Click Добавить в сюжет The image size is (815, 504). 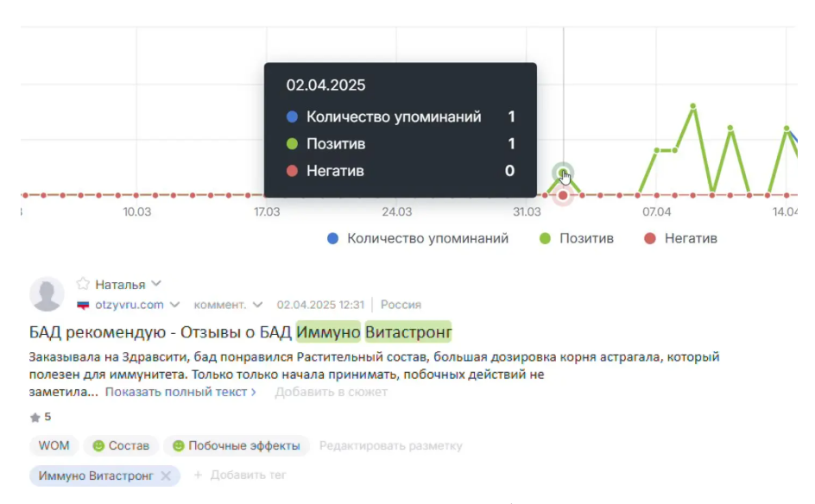[x=332, y=392]
